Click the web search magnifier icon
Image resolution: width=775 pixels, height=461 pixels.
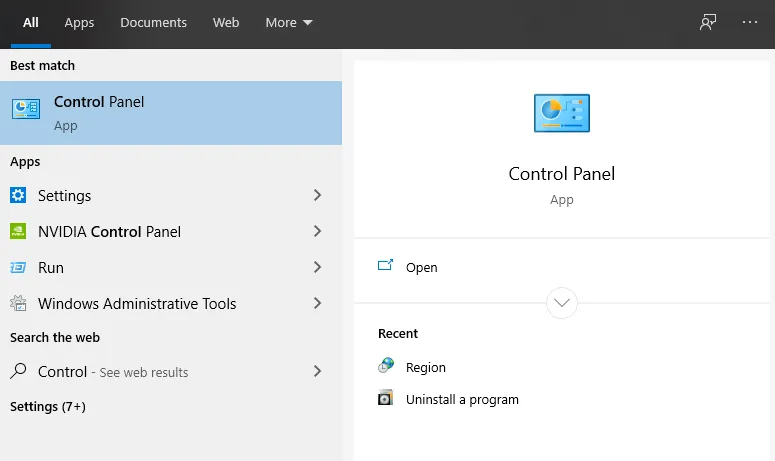[18, 371]
